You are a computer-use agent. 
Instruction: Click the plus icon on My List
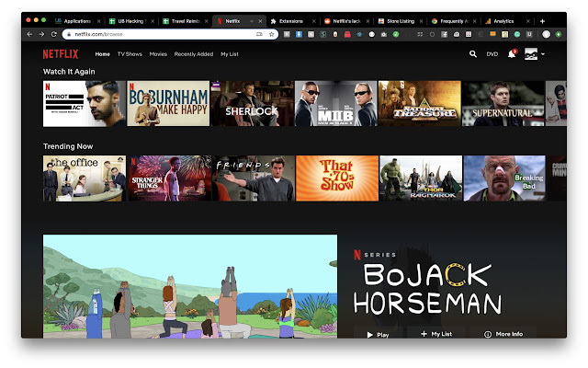(x=424, y=334)
